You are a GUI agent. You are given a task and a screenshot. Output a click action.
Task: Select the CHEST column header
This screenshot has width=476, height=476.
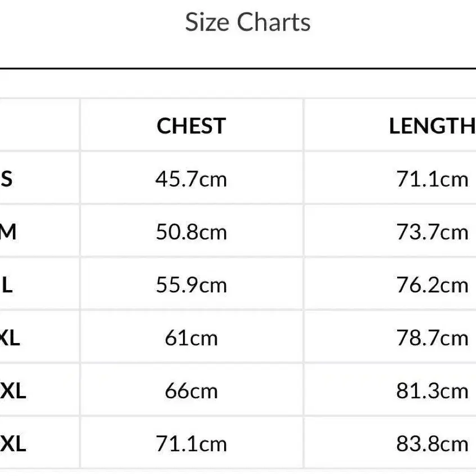coord(191,126)
